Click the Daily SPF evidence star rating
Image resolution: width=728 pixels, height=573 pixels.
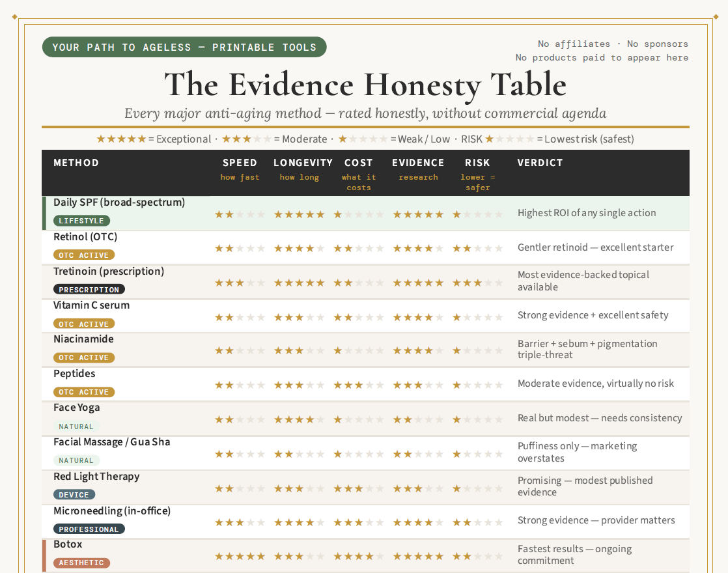(x=418, y=214)
